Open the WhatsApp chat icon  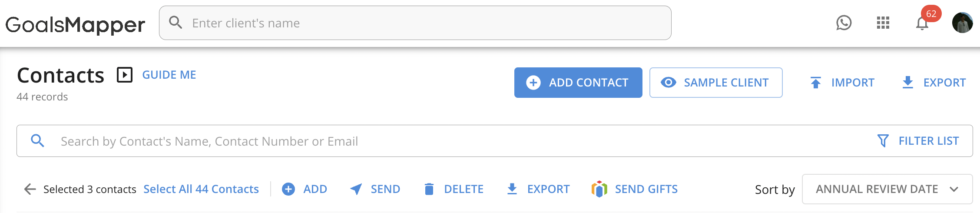pos(844,23)
